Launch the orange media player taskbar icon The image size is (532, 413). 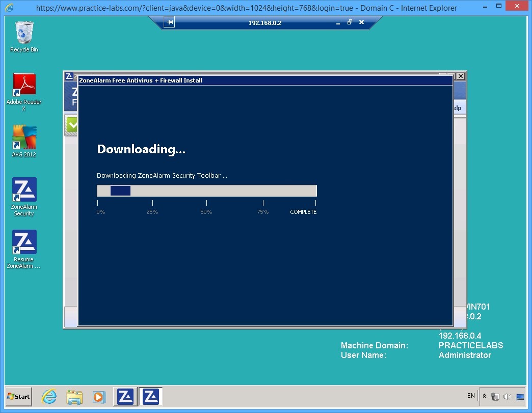click(99, 396)
